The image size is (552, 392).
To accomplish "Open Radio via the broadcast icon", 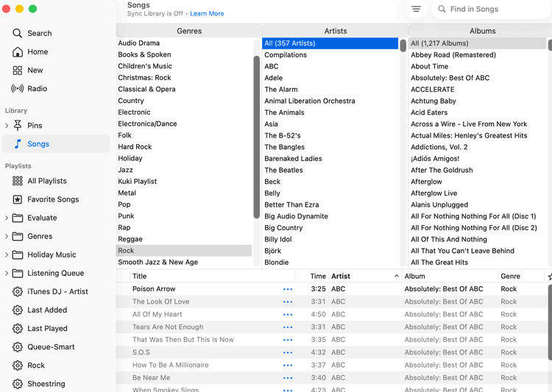I will pos(17,88).
